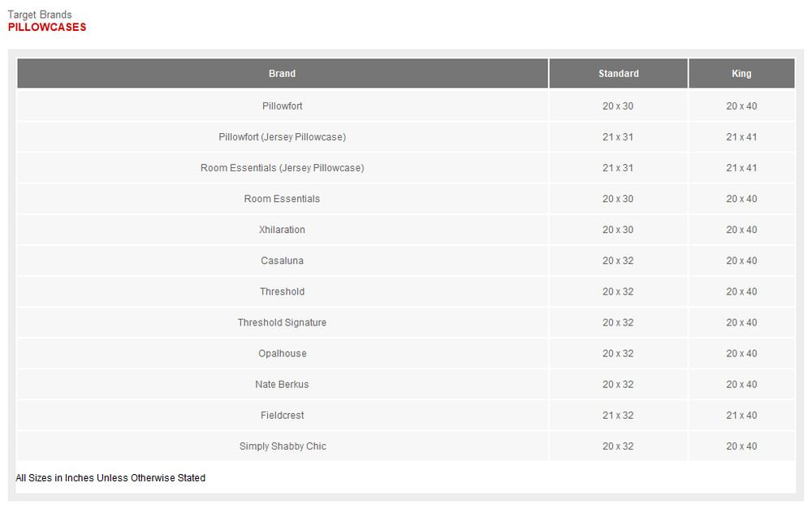This screenshot has width=812, height=513.
Task: Select the Standard column header
Action: [618, 74]
